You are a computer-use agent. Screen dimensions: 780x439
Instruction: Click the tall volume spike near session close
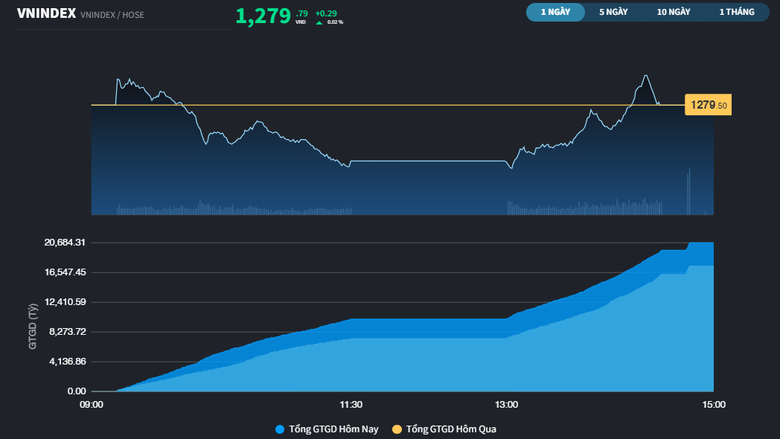click(x=688, y=192)
